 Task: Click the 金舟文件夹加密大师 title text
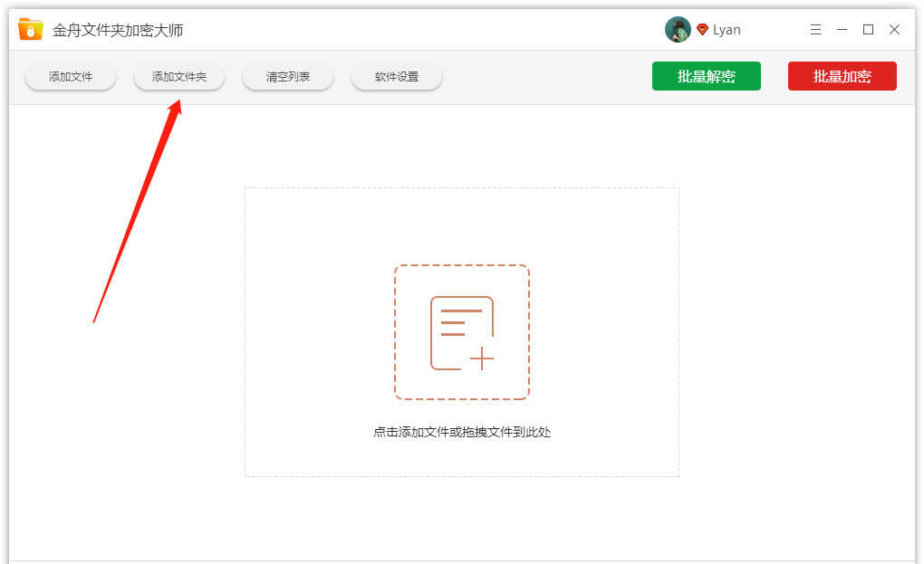[x=118, y=30]
